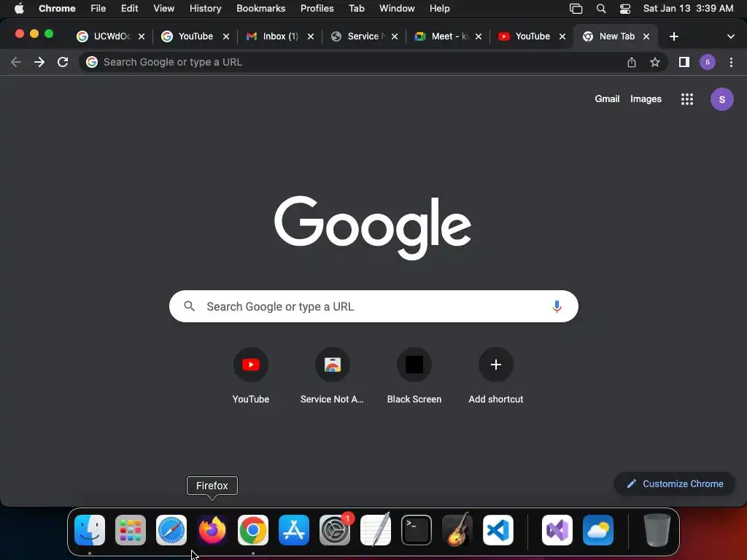
Task: Open Black Screen shortcut tile
Action: pos(414,376)
